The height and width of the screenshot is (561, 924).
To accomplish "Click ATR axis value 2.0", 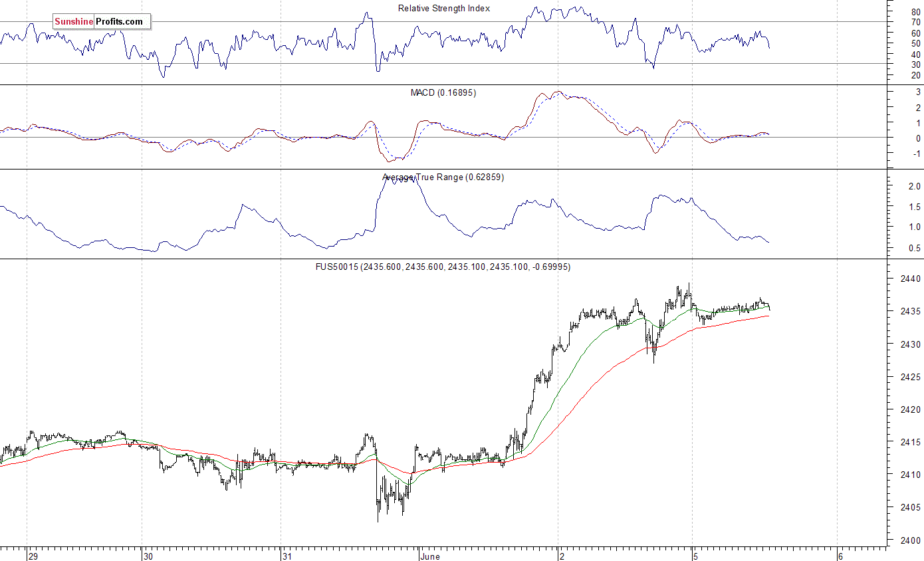I will tap(915, 187).
